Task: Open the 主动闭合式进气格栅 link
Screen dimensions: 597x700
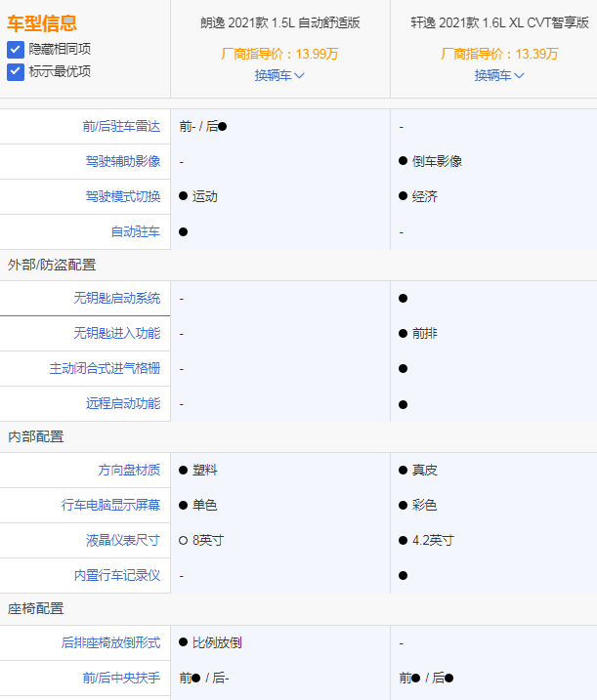Action: 105,369
